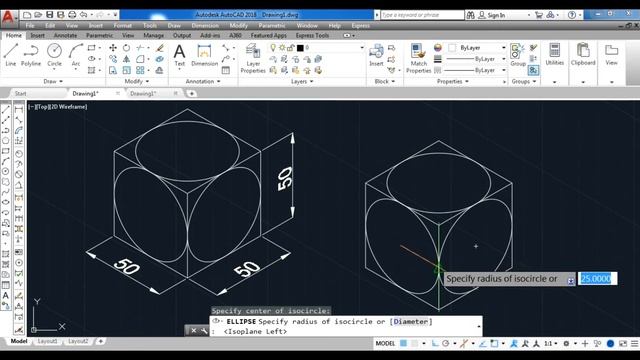Close the command line with X
640x360 pixels.
[x=193, y=331]
